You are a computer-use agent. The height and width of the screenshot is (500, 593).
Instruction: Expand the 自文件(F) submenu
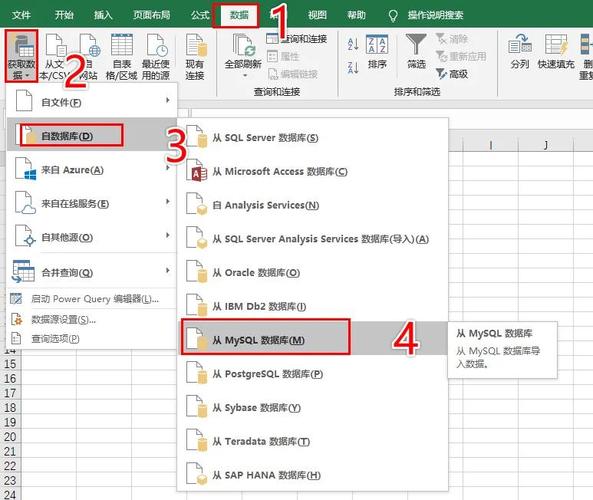click(92, 102)
